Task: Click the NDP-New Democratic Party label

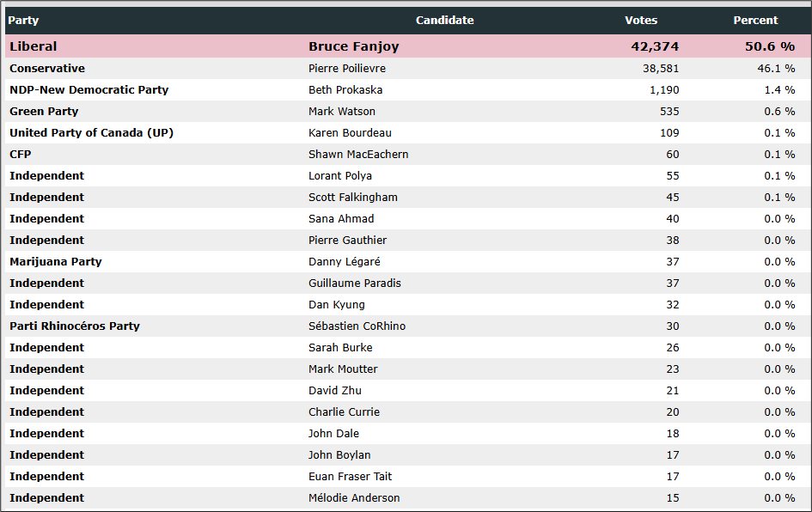Action: (x=89, y=89)
